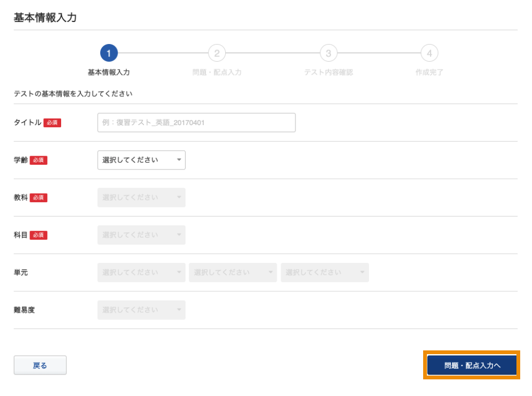
Task: Click the step 2 circle indicator
Action: coord(217,53)
